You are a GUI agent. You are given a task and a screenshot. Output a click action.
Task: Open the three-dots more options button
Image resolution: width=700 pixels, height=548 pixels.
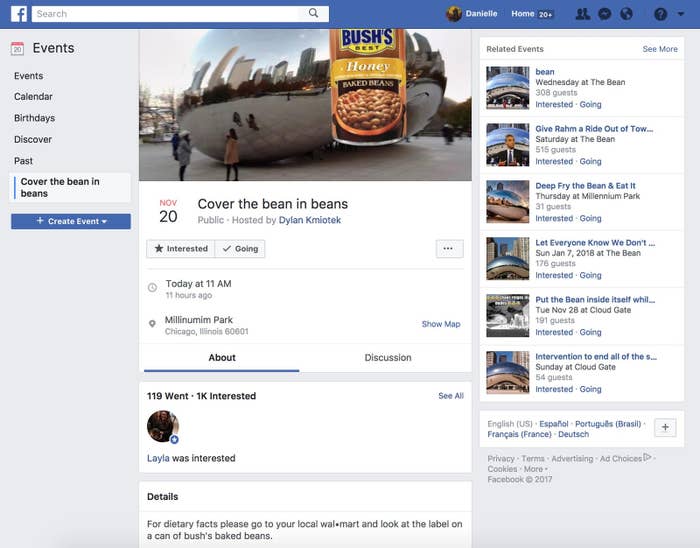pos(449,249)
